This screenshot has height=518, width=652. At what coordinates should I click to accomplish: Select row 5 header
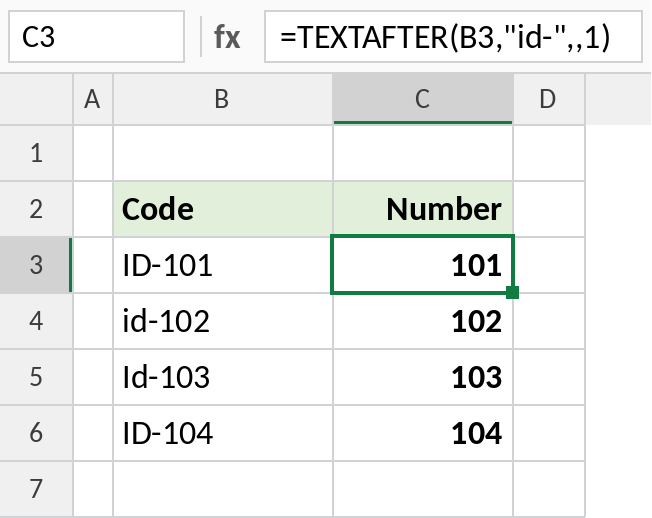point(36,377)
